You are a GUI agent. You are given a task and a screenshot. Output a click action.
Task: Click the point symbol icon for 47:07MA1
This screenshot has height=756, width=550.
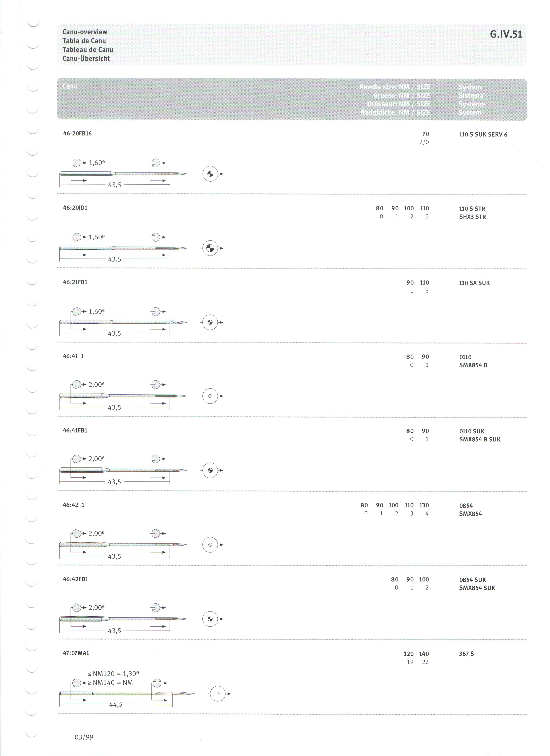218,694
